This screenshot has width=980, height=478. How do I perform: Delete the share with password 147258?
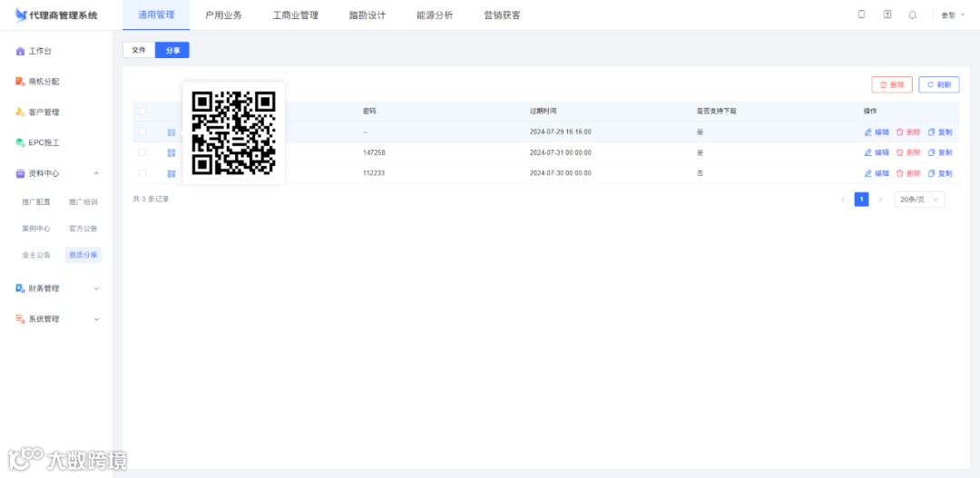pyautogui.click(x=908, y=152)
